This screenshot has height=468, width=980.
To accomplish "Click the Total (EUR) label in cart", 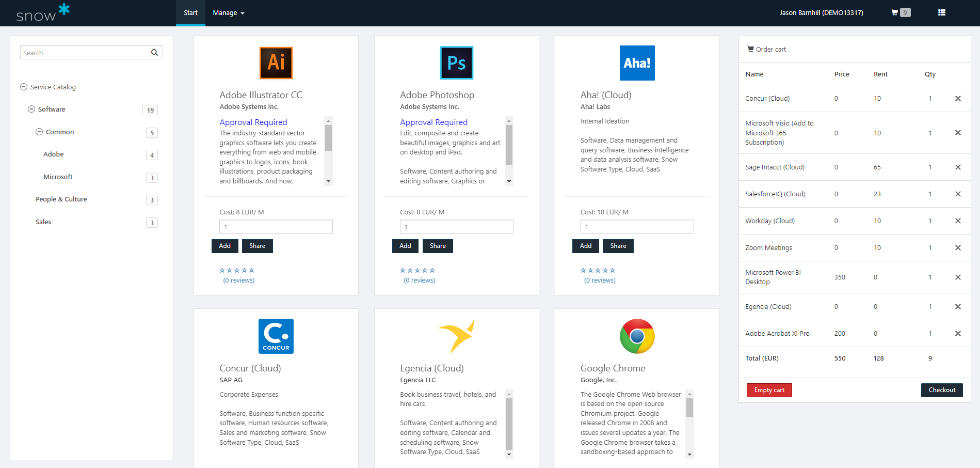I will pyautogui.click(x=762, y=358).
